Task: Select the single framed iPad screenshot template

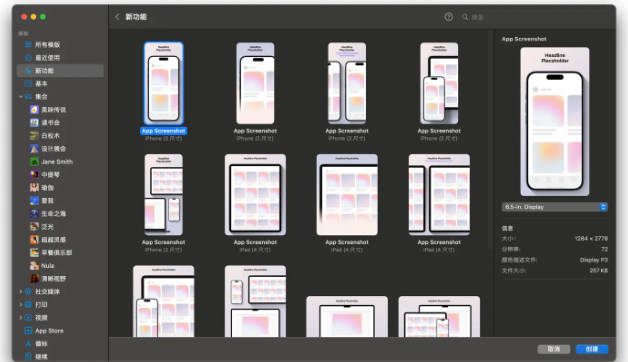Action: pyautogui.click(x=255, y=195)
